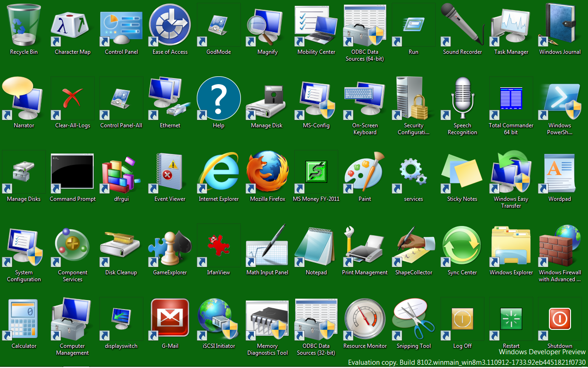This screenshot has height=368, width=588.
Task: Select the Snipping Tool icon
Action: pos(414,319)
